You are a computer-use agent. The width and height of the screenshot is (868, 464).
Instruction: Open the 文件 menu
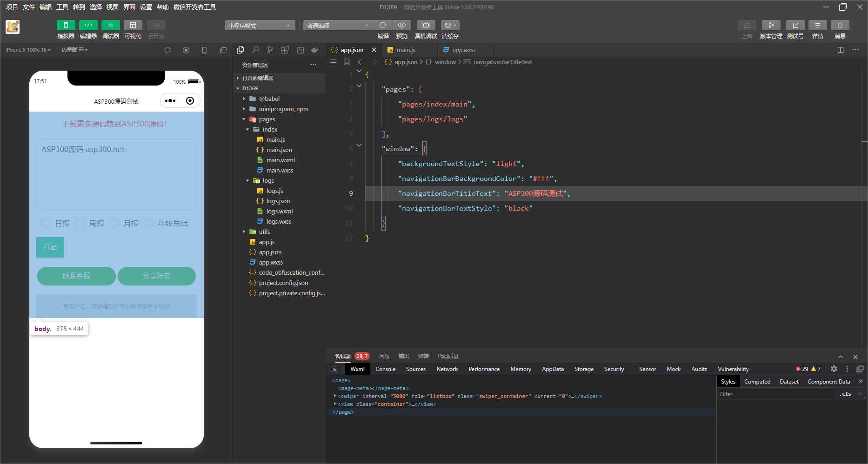pyautogui.click(x=29, y=7)
